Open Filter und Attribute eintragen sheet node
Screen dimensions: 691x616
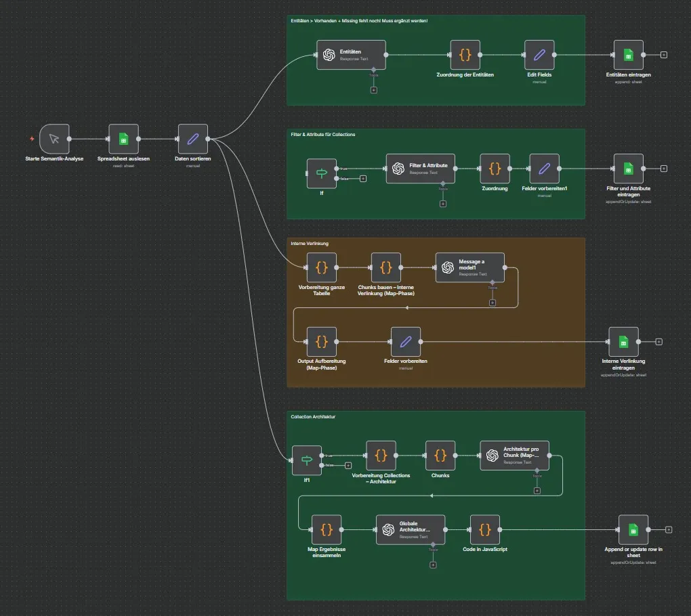[629, 169]
